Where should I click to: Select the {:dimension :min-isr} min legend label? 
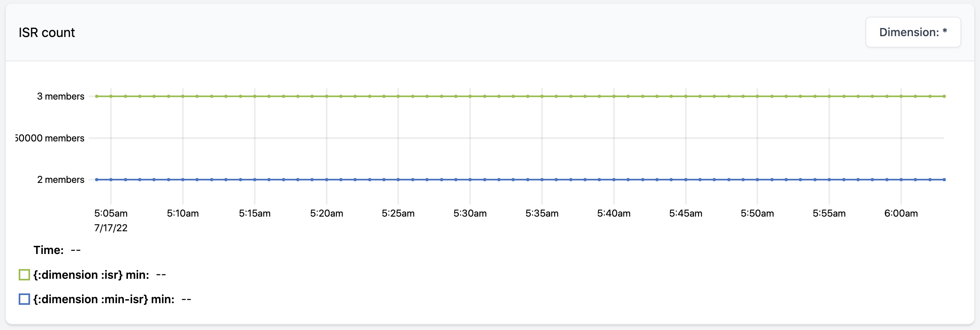[x=104, y=299]
